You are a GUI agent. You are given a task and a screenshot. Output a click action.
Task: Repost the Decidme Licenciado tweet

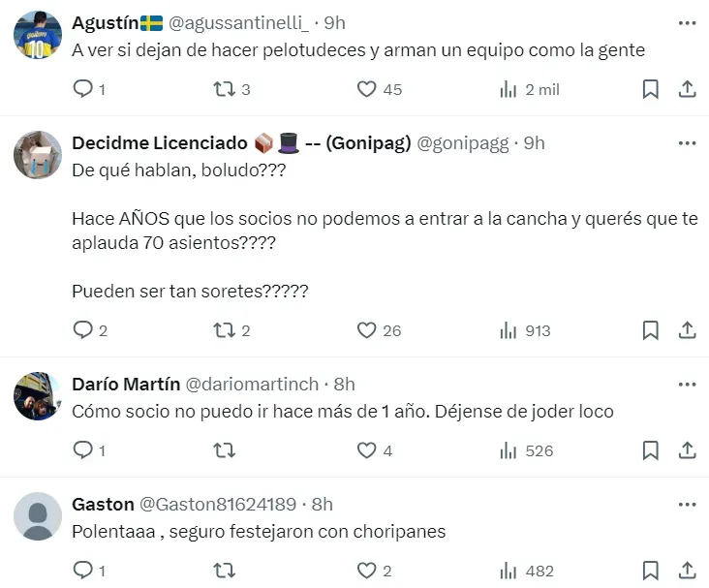224,330
